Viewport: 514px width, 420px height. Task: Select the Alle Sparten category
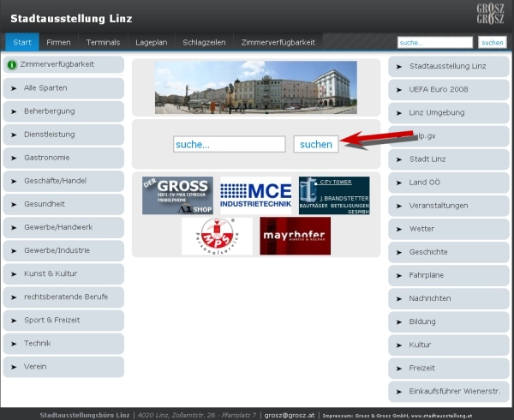coord(63,88)
